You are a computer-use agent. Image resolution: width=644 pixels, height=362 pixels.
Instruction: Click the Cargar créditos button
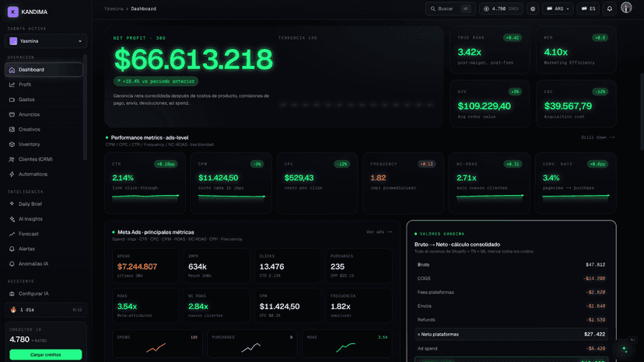[46, 354]
